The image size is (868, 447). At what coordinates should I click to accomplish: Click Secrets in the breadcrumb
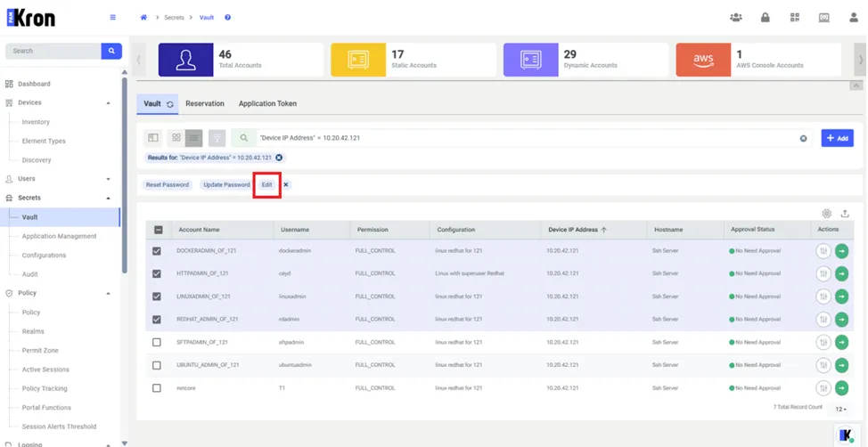tap(174, 17)
